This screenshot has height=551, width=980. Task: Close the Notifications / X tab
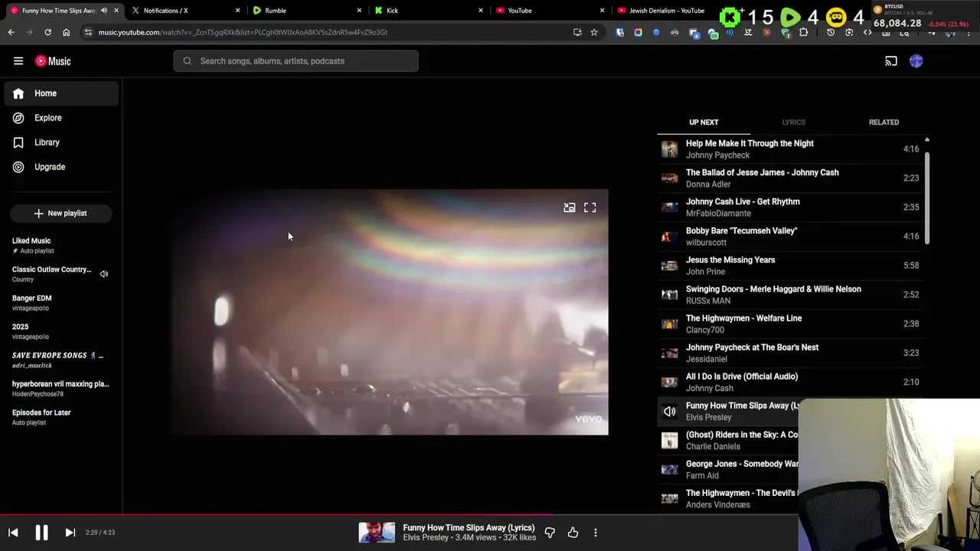click(237, 11)
